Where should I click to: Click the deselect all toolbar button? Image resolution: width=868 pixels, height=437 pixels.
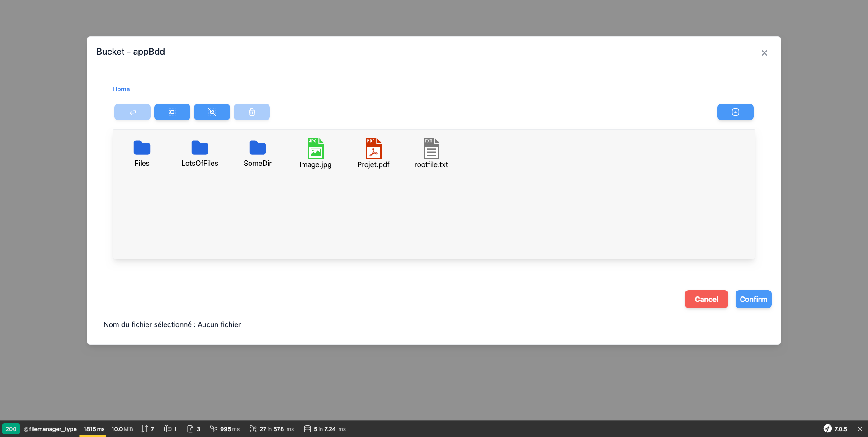(x=212, y=112)
